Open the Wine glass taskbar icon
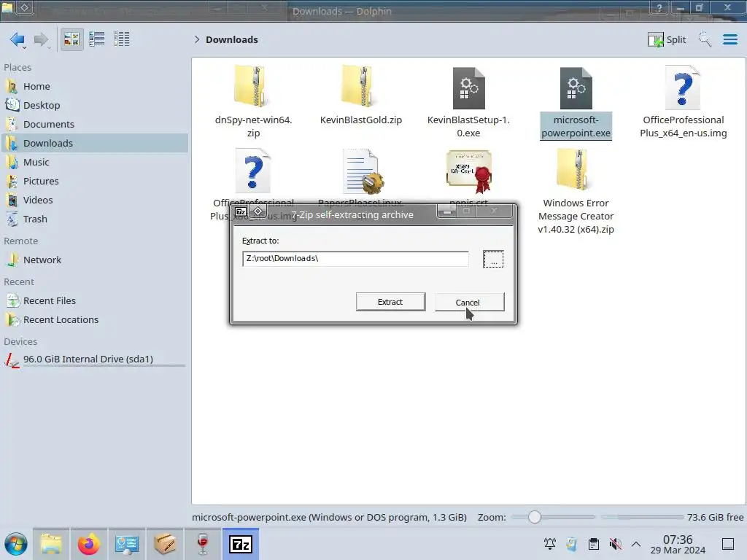Screen dimensions: 747x560 pos(203,544)
